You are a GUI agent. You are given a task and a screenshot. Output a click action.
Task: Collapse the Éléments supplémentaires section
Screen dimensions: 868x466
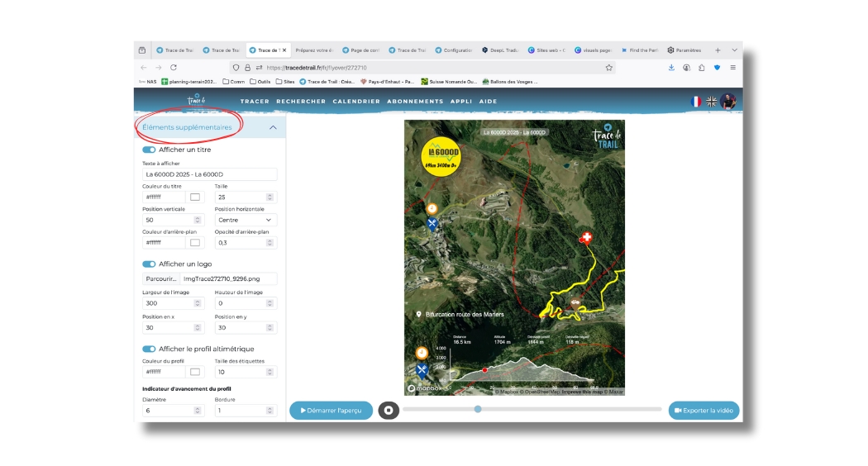tap(273, 128)
